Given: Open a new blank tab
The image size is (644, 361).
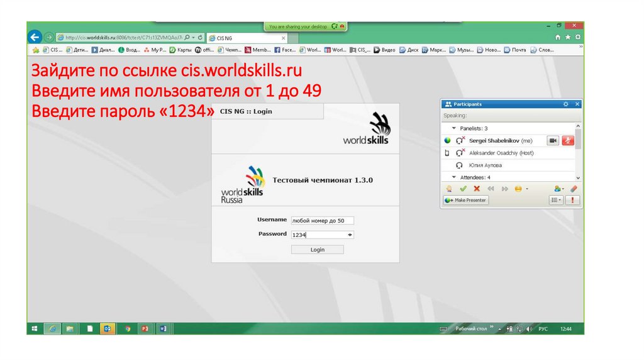Looking at the screenshot, I should point(293,38).
